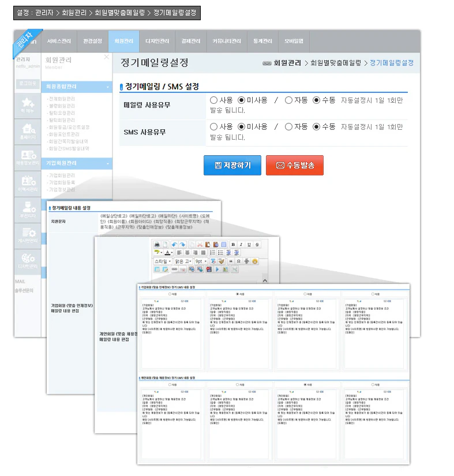The image size is (454, 476).
Task: Redo with the blue right arrow icon
Action: click(x=182, y=245)
